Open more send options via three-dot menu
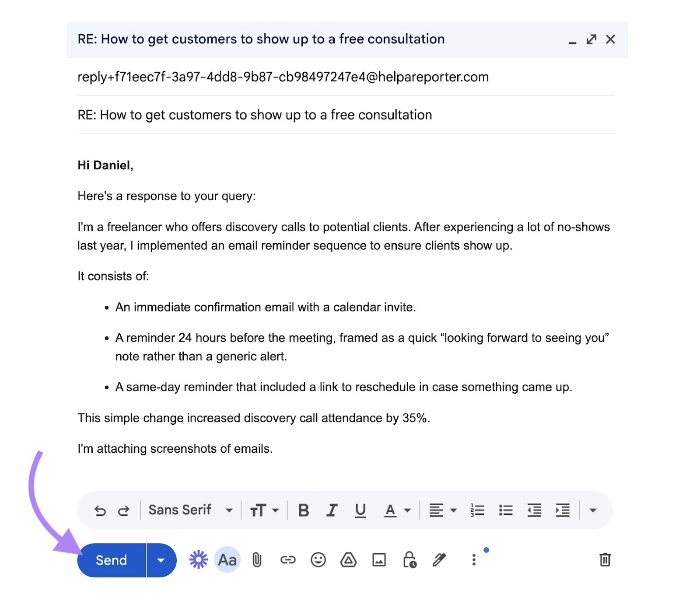The image size is (700, 608). pyautogui.click(x=473, y=560)
